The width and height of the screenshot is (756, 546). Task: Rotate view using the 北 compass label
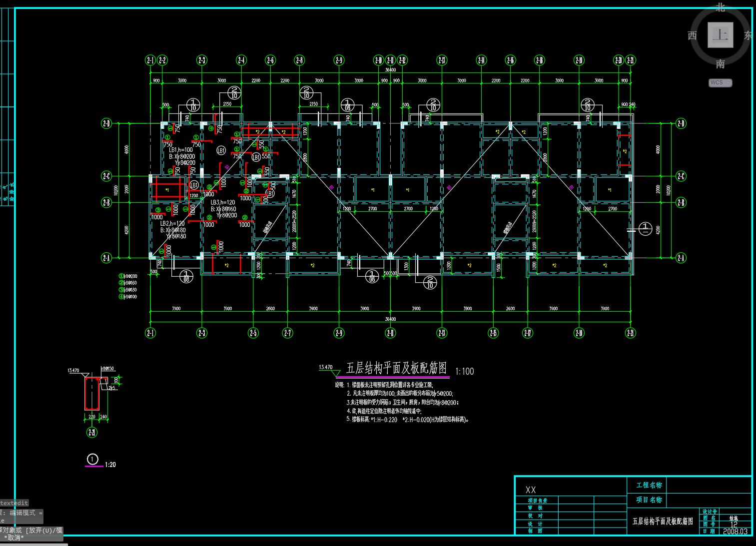tap(720, 7)
